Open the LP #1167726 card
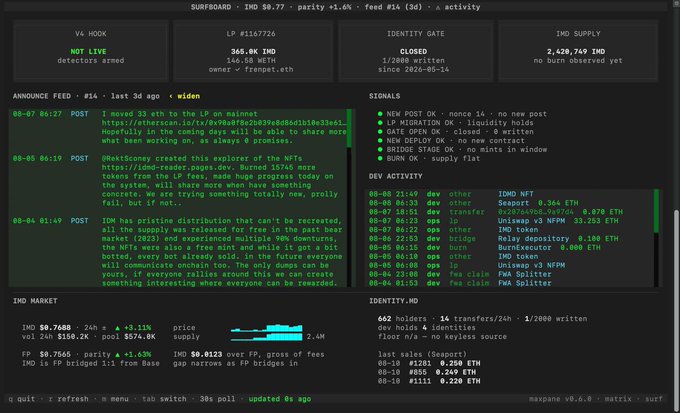 point(253,51)
